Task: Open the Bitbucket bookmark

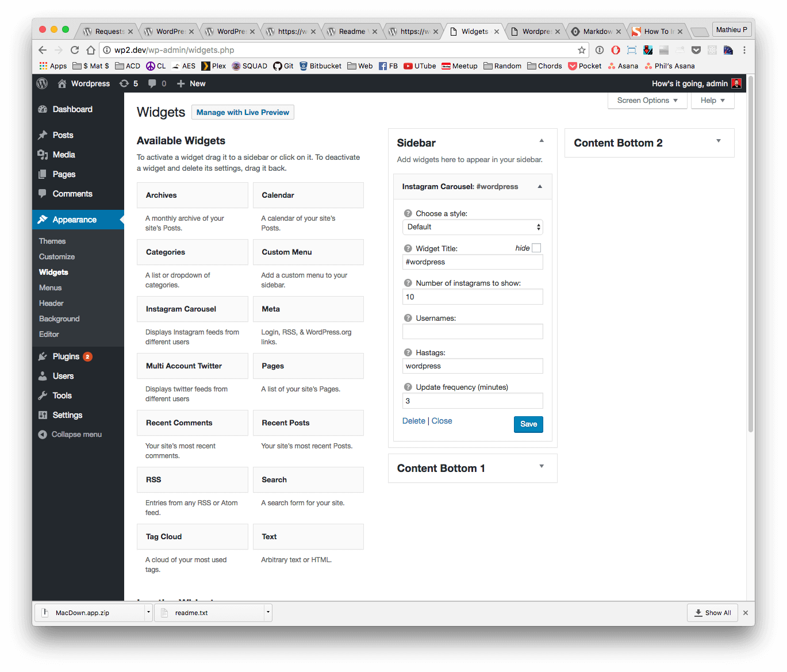Action: click(320, 66)
